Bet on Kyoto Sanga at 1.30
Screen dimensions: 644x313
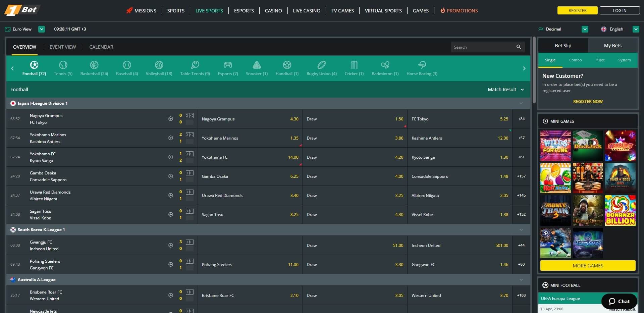pyautogui.click(x=460, y=157)
